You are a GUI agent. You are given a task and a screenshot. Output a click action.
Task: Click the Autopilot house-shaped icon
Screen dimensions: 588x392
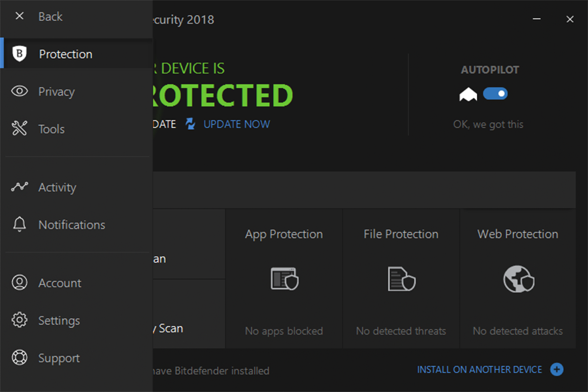(468, 94)
